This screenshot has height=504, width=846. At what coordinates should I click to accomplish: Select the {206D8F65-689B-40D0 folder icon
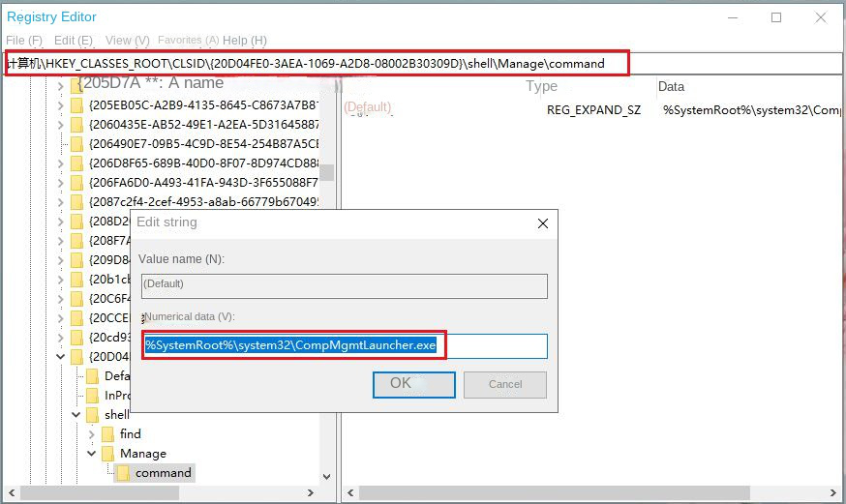76,163
